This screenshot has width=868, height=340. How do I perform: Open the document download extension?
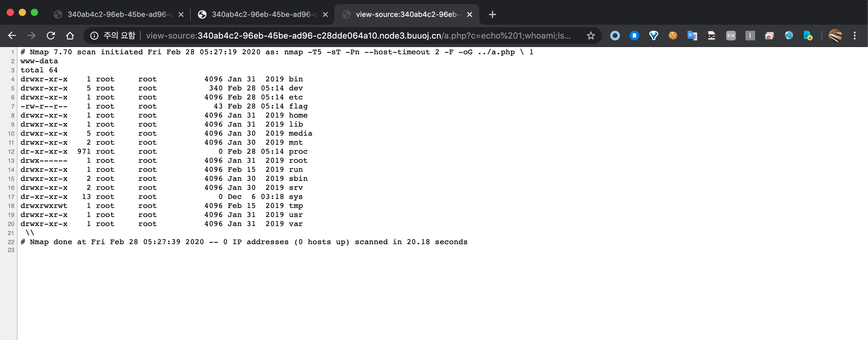[x=808, y=36]
